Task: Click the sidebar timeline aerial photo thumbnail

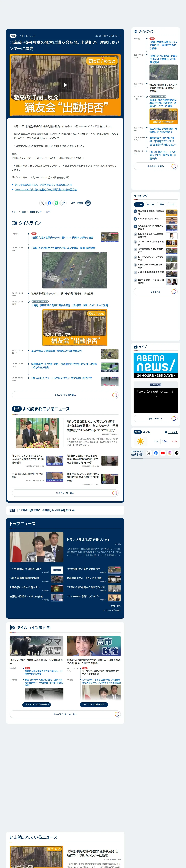Action: click(x=163, y=72)
